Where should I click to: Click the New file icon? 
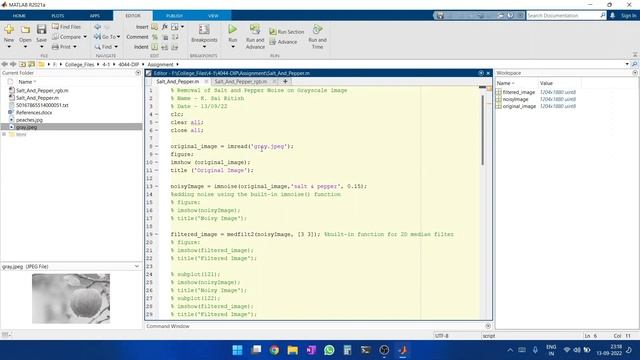(x=9, y=29)
